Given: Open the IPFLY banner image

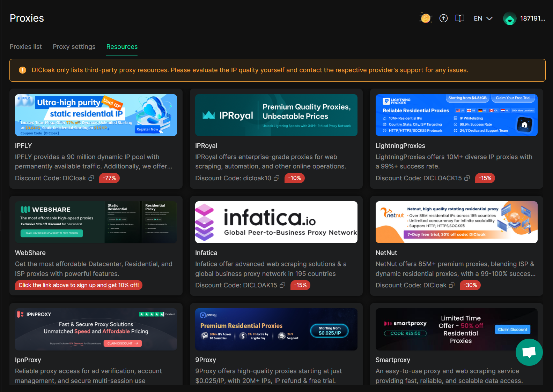Looking at the screenshot, I should 96,115.
